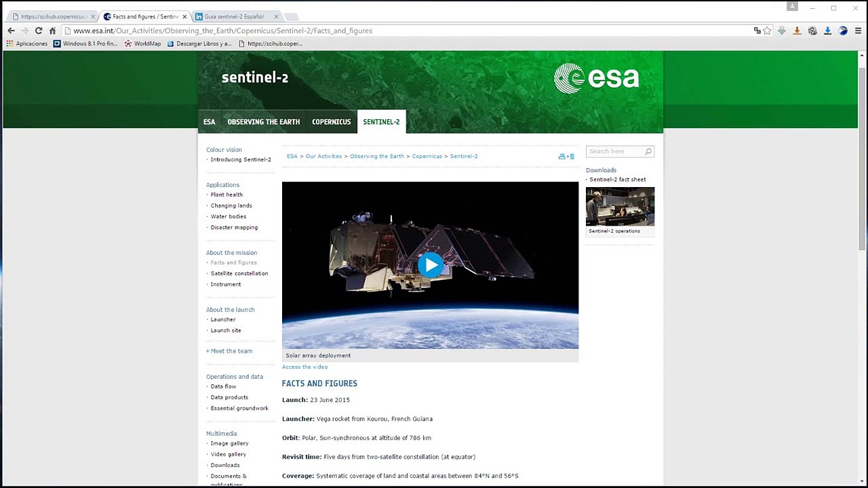Select the Observing the Earth navigation tab
868x488 pixels.
[x=263, y=122]
